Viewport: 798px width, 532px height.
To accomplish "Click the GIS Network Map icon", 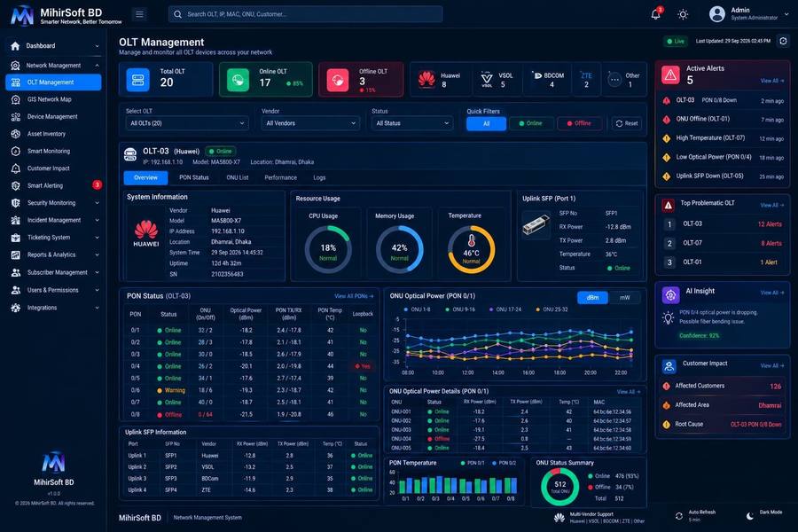I will coord(16,99).
